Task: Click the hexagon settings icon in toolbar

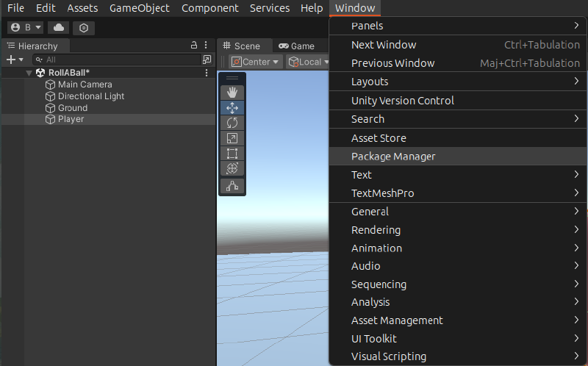Action: (84, 28)
